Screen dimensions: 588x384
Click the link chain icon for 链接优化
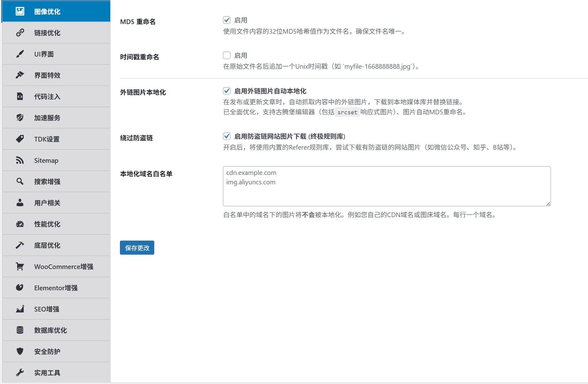coord(20,32)
